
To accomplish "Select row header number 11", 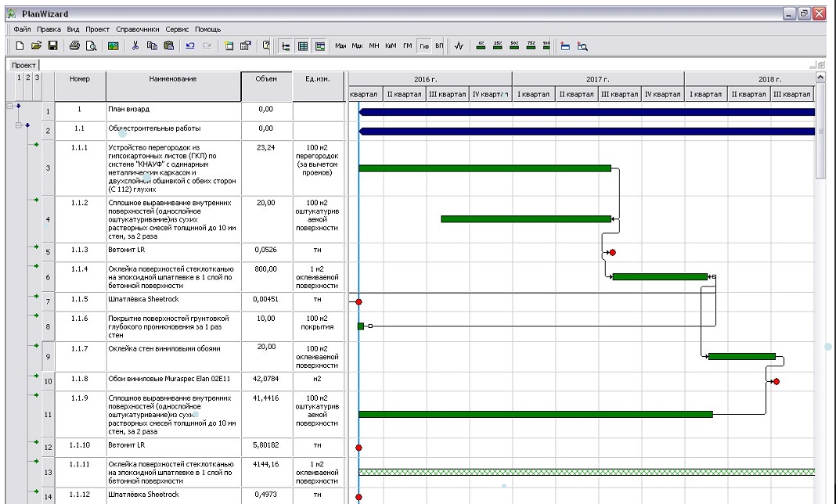I will click(x=48, y=415).
